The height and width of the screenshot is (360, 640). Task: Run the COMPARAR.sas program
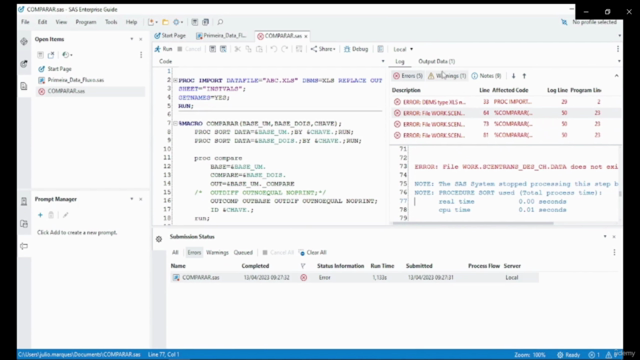click(x=163, y=49)
